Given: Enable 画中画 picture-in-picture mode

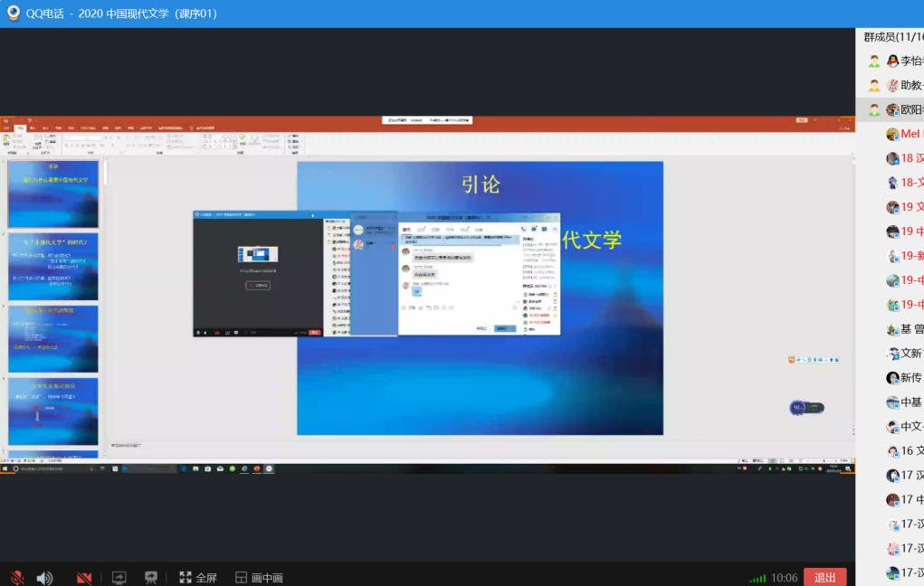Looking at the screenshot, I should coord(259,578).
